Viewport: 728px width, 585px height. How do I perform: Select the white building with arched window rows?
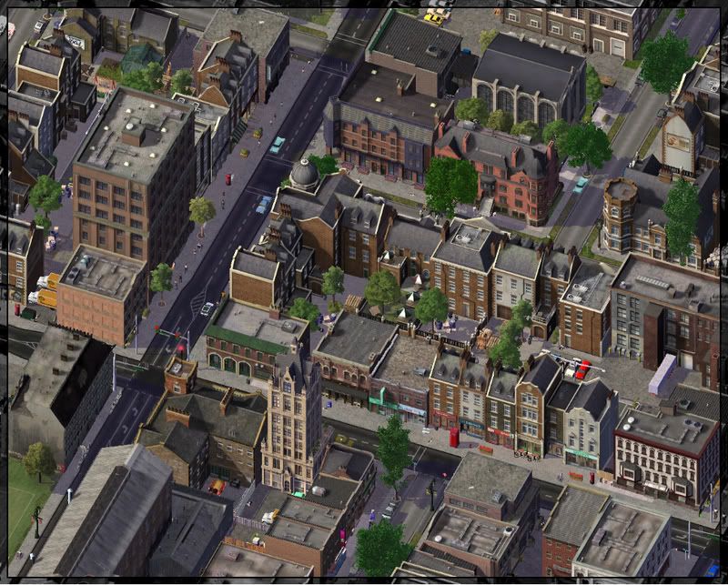tap(665, 457)
